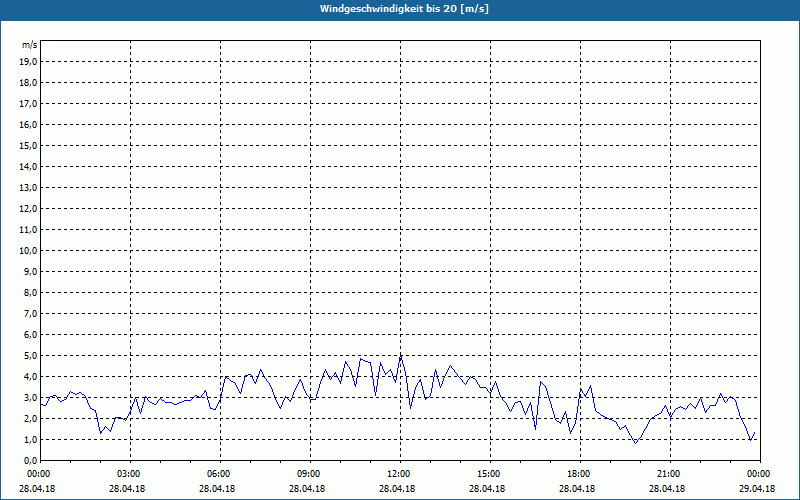Image resolution: width=800 pixels, height=500 pixels.
Task: Click the wind speed peak at 12:00
Action: 401,356
